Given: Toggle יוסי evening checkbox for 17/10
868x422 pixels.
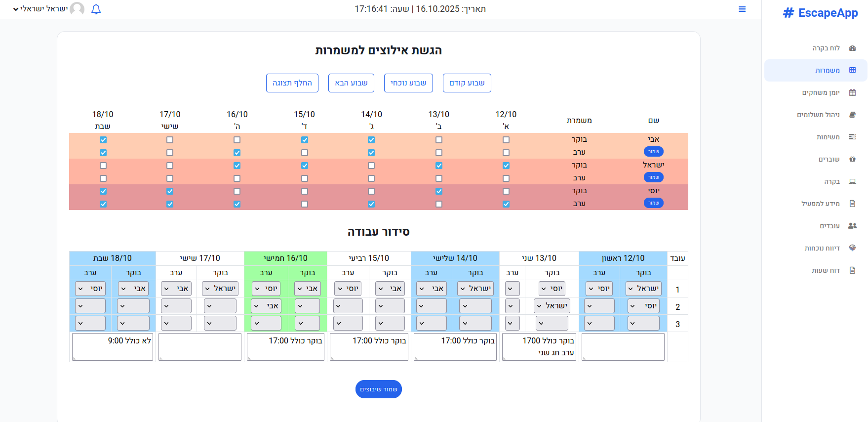Looking at the screenshot, I should click(x=170, y=204).
